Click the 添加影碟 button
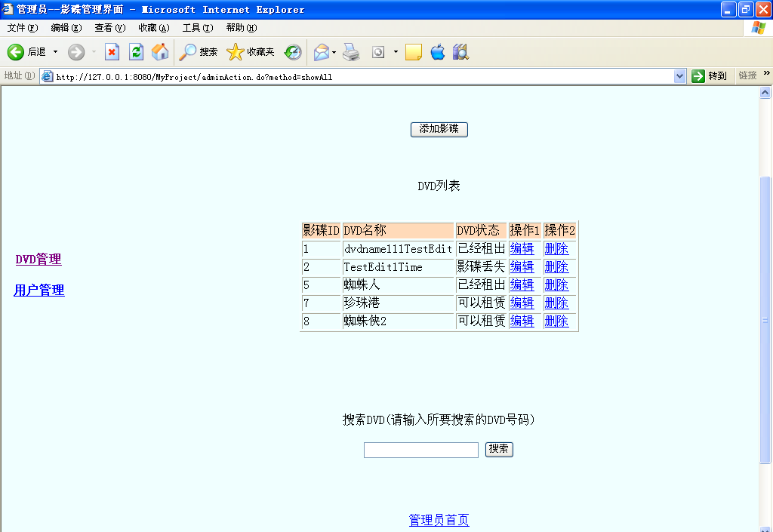 [439, 129]
